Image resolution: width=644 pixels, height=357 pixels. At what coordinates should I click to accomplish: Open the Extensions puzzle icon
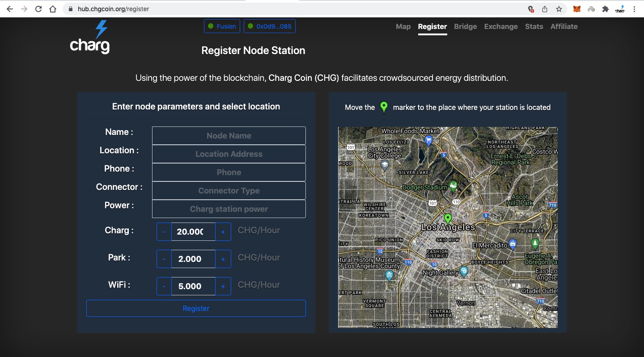point(606,9)
